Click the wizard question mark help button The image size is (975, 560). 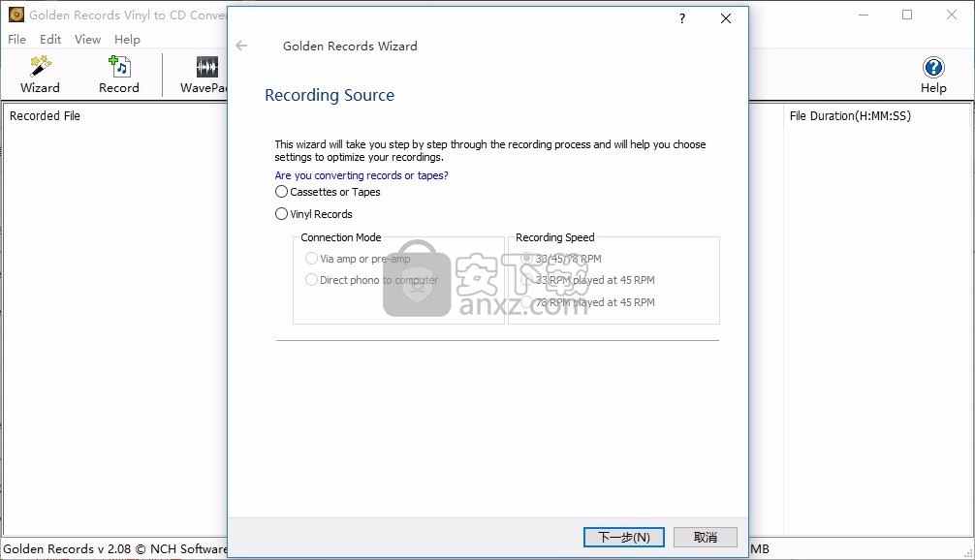point(682,18)
